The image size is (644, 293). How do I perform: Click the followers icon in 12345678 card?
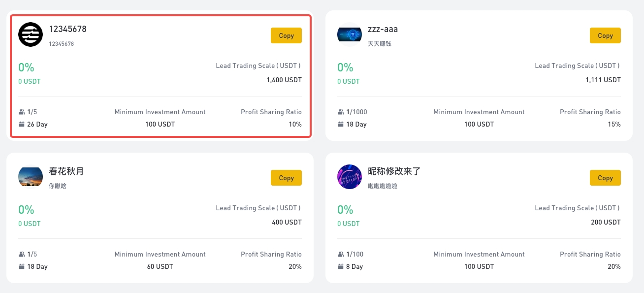(22, 112)
